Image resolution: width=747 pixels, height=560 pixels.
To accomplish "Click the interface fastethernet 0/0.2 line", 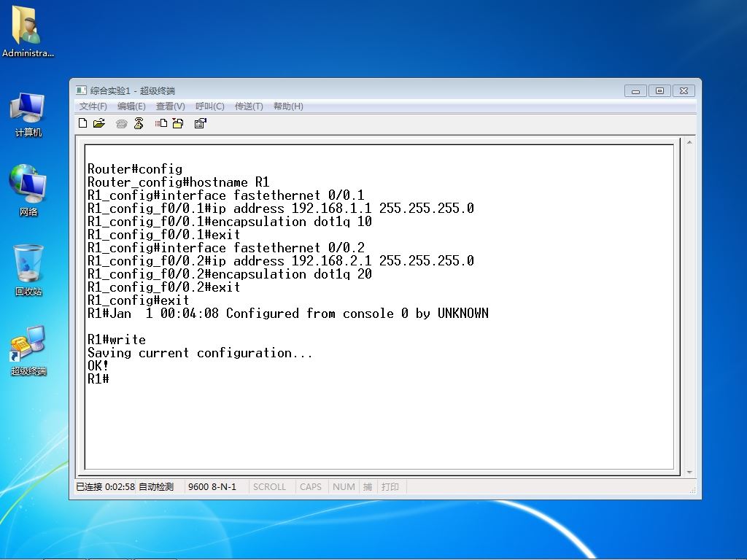I will click(226, 248).
